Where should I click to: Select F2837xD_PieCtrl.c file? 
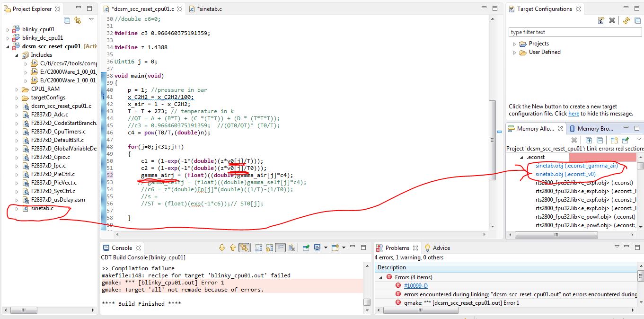pos(53,174)
